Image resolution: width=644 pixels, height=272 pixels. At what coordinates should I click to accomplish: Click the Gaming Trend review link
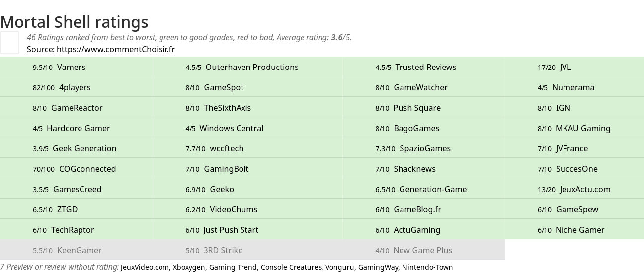233,267
